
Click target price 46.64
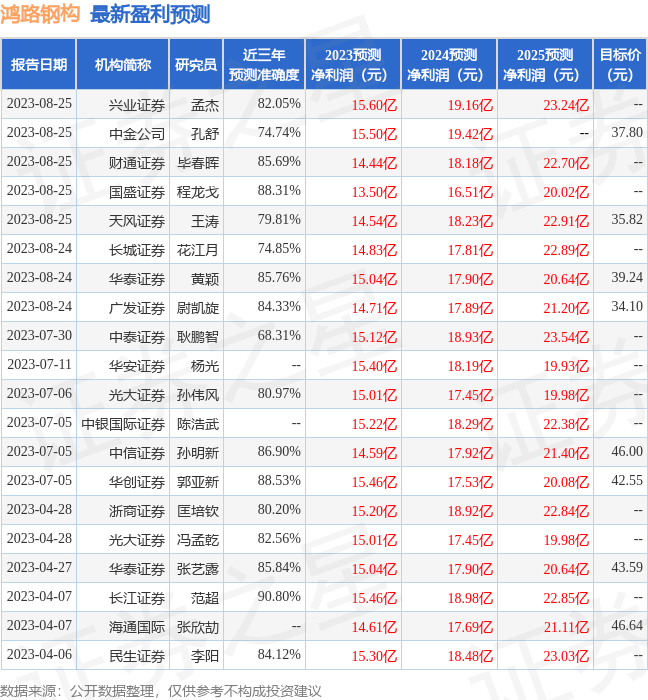(x=627, y=626)
